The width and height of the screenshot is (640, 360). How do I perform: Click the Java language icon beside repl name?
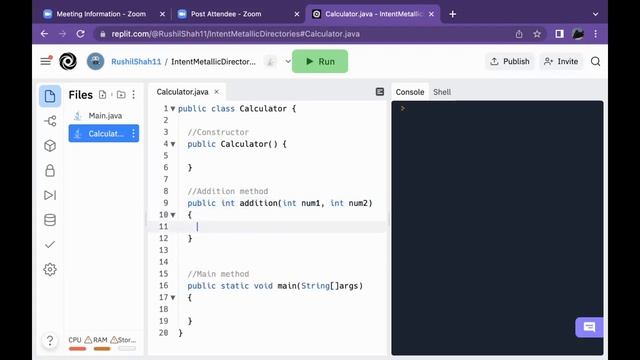click(270, 62)
